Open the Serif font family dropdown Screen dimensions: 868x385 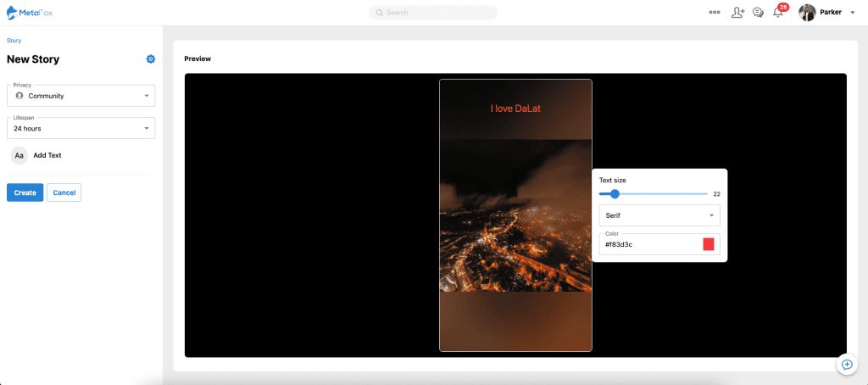(659, 215)
